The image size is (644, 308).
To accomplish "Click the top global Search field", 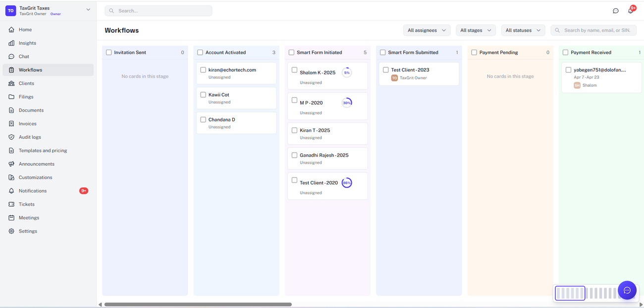I will [159, 10].
